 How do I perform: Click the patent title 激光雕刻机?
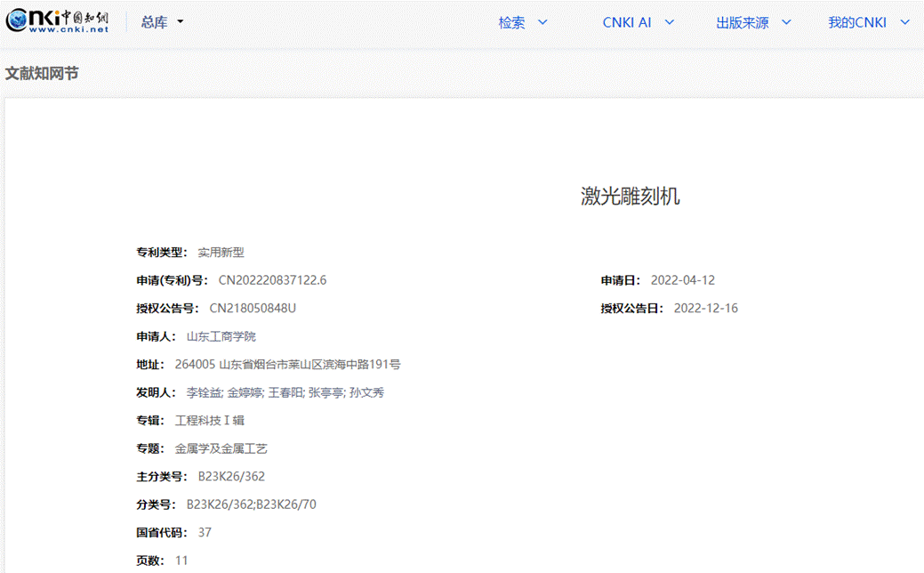coord(630,196)
